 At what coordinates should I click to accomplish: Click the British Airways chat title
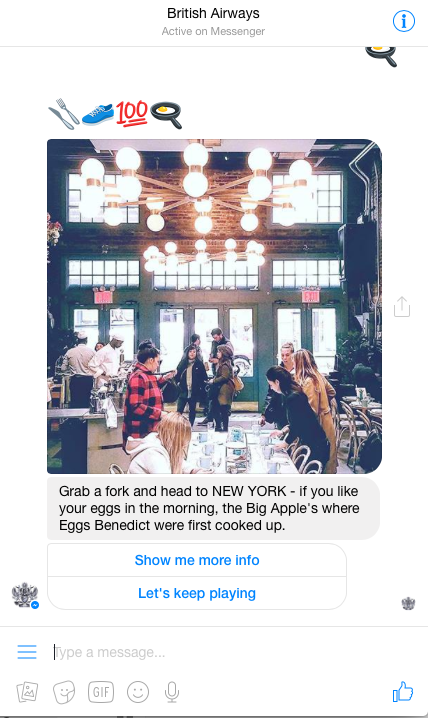[x=213, y=13]
